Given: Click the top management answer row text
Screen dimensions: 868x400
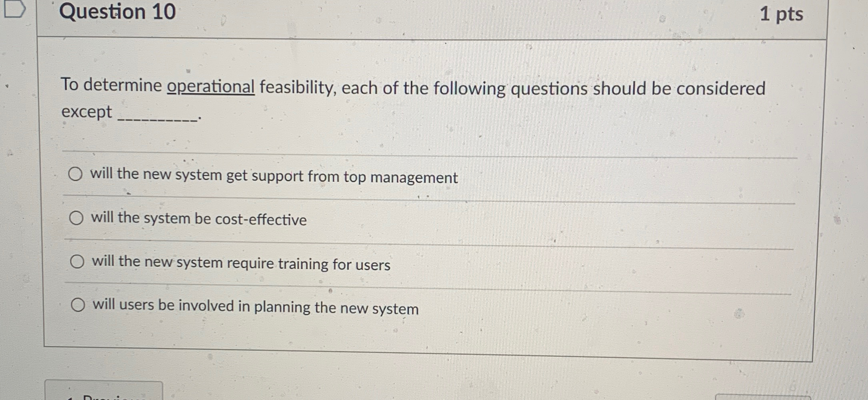Looking at the screenshot, I should click(x=274, y=176).
